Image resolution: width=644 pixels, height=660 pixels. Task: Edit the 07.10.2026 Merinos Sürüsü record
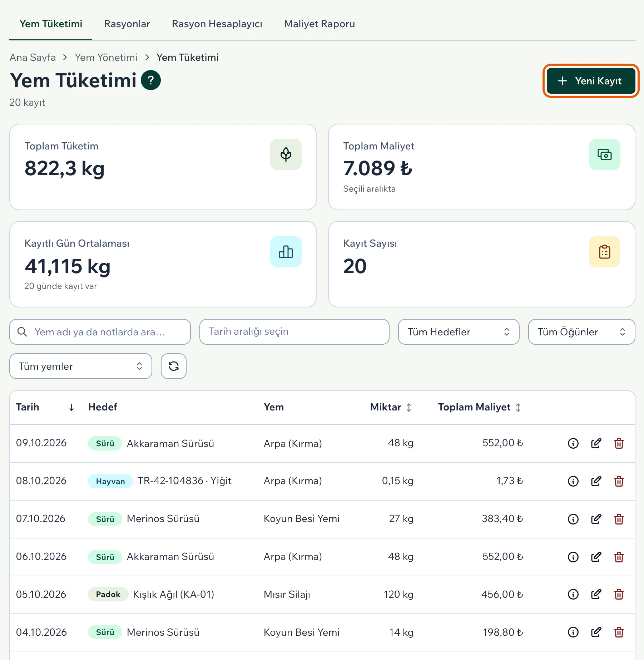point(596,519)
